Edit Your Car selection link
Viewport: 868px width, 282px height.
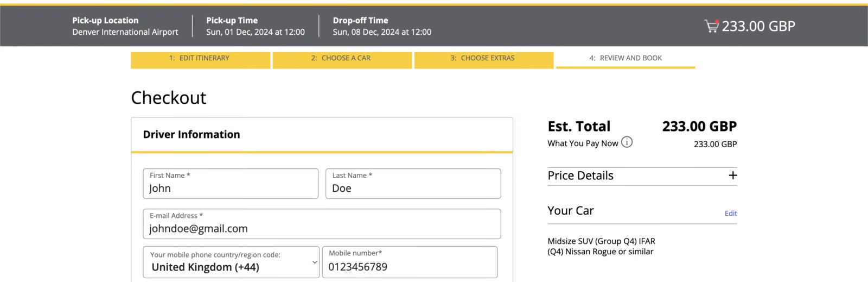pyautogui.click(x=731, y=214)
